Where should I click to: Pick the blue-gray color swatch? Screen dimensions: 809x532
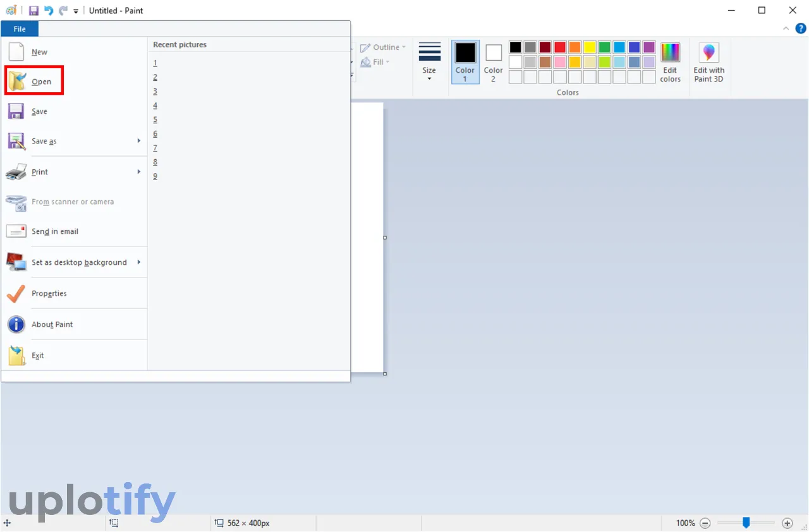tap(634, 62)
